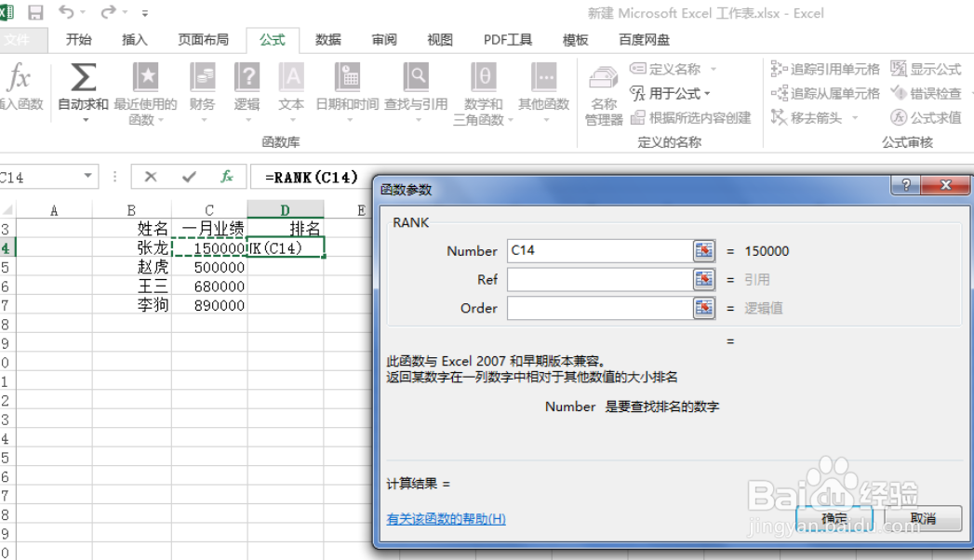The height and width of the screenshot is (560, 974).
Task: Switch to the 百度网盘 tab
Action: click(x=644, y=40)
